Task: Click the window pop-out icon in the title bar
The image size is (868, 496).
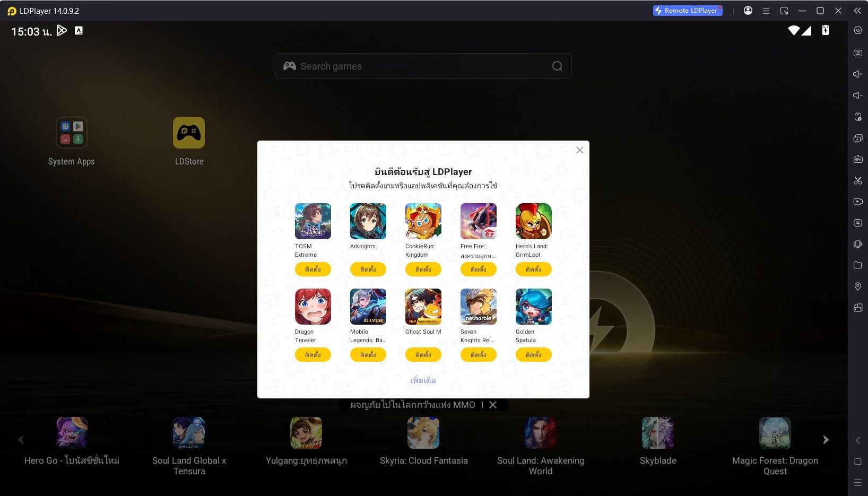Action: coord(784,11)
